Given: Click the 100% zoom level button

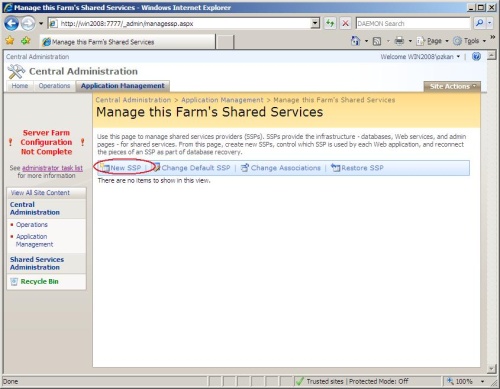Looking at the screenshot, I should 460,381.
